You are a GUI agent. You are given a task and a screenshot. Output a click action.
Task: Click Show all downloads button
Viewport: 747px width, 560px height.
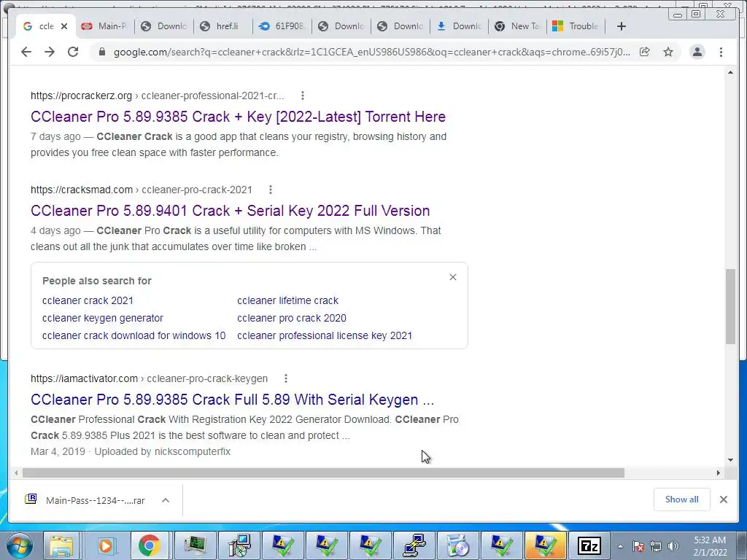point(682,499)
